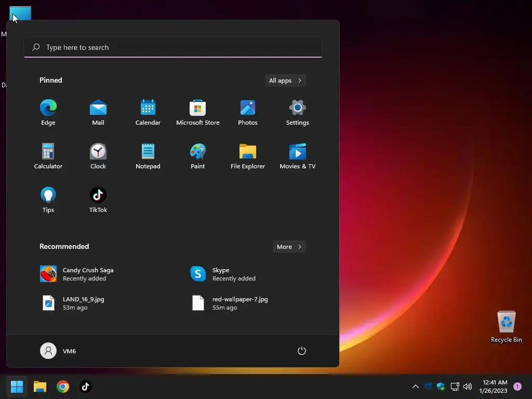Screen dimensions: 532x399
Task: Click the volume icon in system tray
Action: [468, 387]
